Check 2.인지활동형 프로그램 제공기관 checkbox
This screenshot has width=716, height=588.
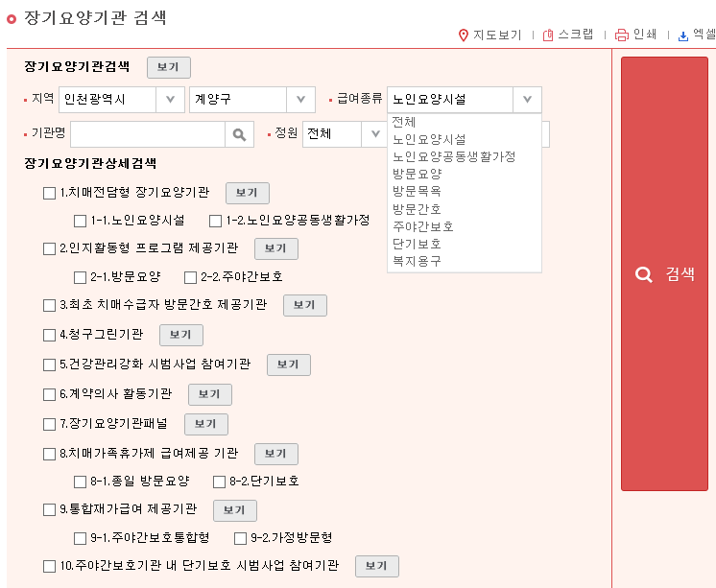pos(49,248)
